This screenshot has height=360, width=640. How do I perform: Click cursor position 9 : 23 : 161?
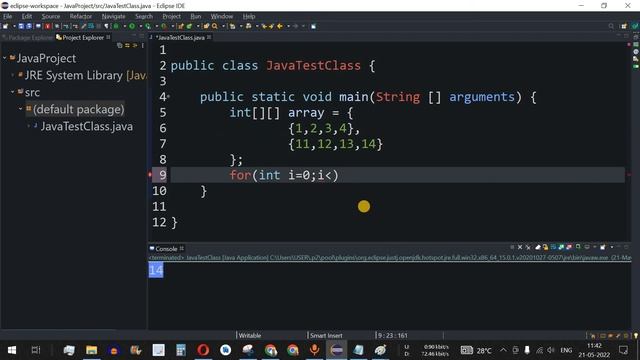[392, 336]
